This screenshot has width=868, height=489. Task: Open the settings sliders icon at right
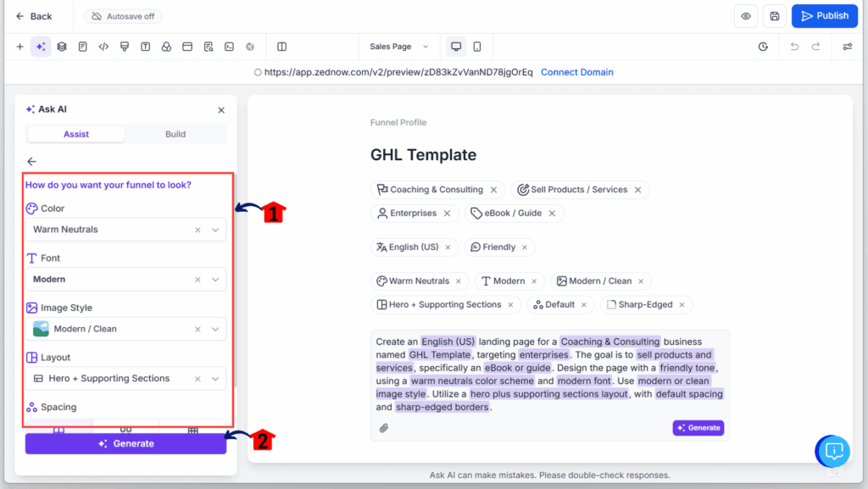tap(847, 47)
